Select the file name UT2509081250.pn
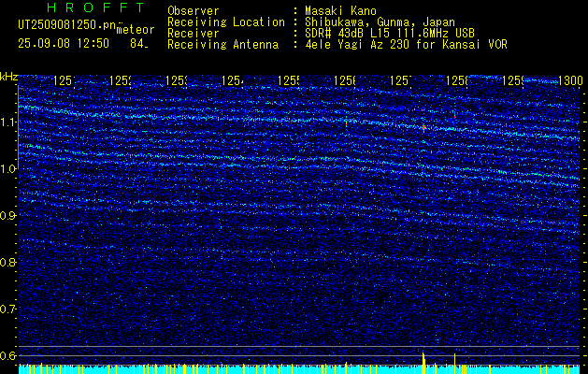This screenshot has height=374, width=588. (67, 25)
